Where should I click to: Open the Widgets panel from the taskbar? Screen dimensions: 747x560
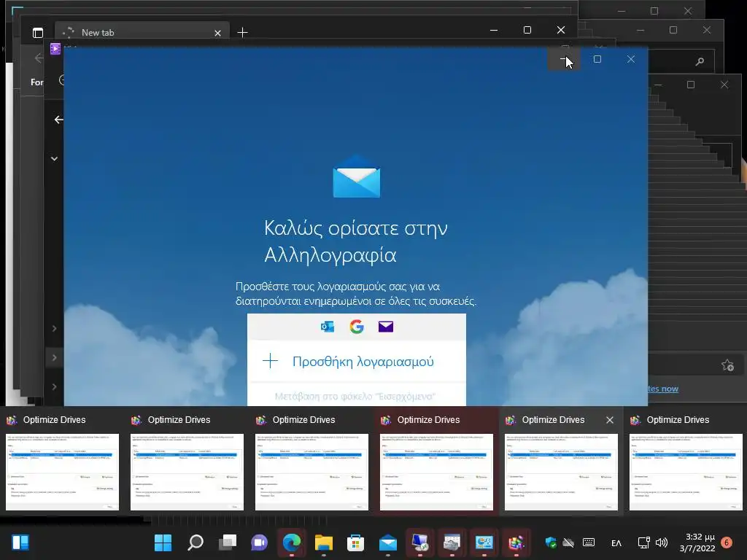click(20, 542)
